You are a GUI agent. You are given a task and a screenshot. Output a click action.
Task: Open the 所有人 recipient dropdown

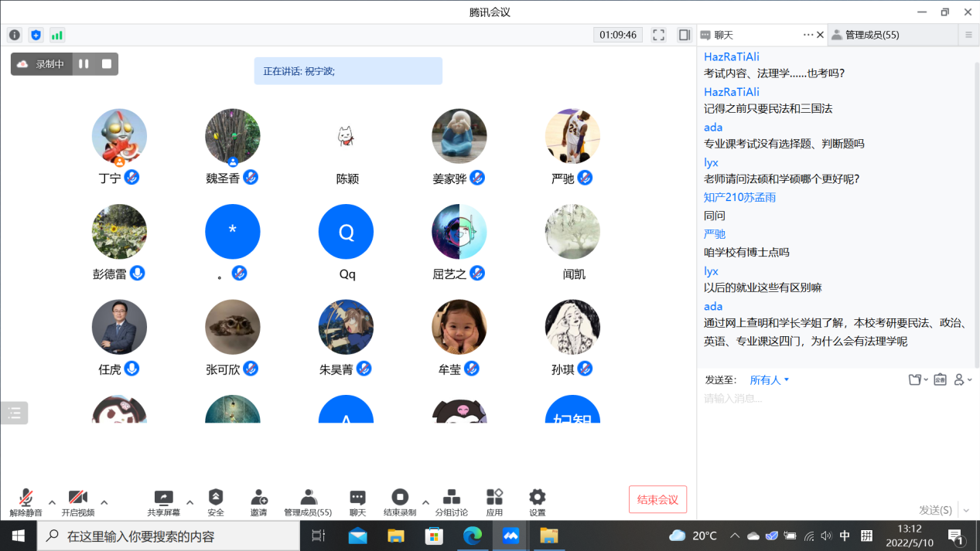(x=769, y=380)
